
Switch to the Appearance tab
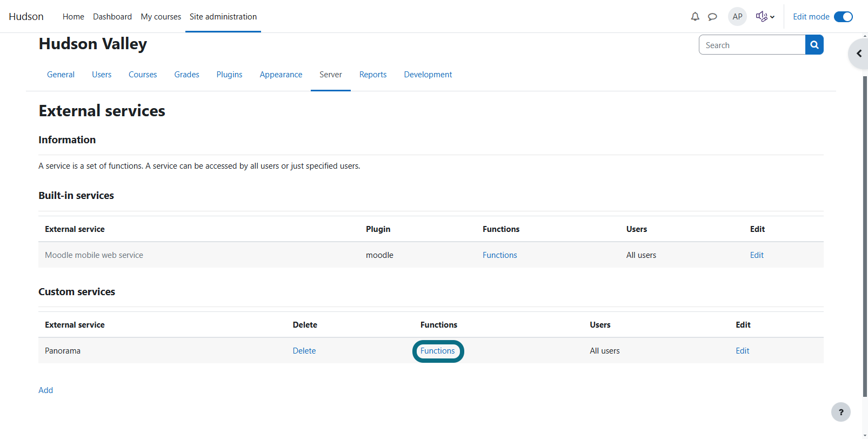coord(281,75)
